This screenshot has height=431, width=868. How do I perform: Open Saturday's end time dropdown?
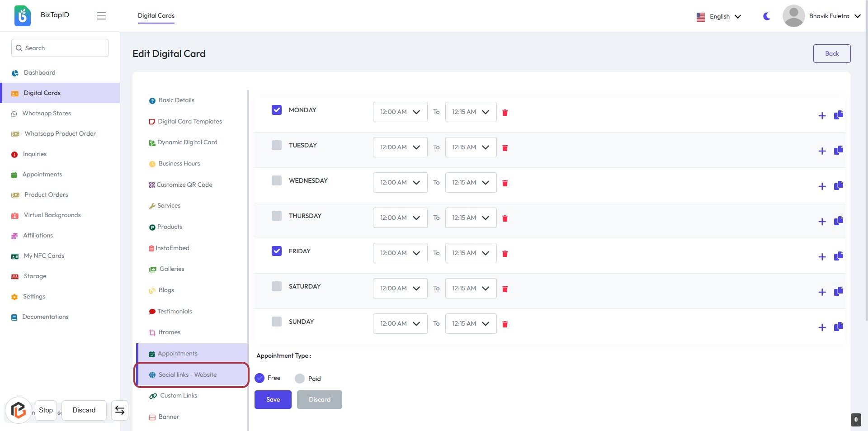(x=470, y=289)
